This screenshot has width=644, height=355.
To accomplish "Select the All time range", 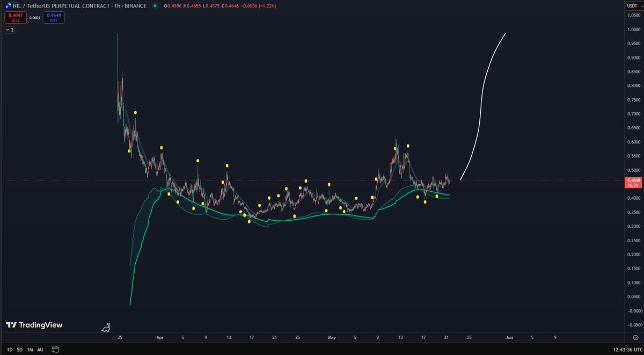I will 40,350.
